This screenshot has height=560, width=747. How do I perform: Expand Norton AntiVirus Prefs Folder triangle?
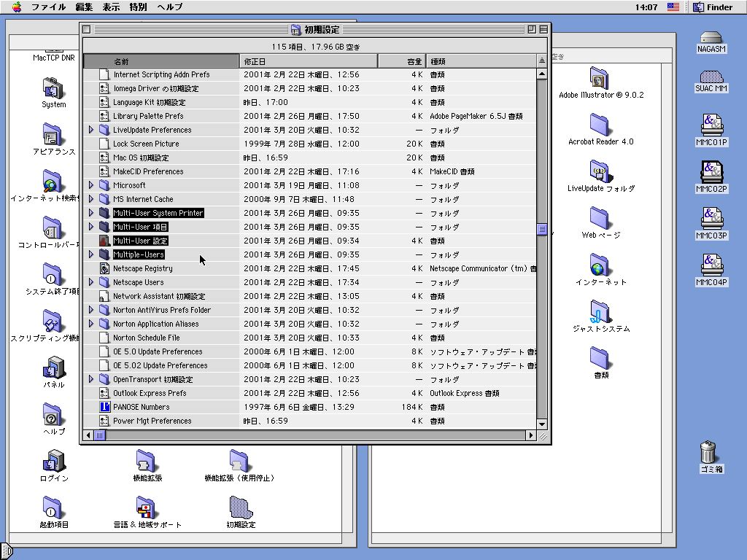tap(91, 309)
